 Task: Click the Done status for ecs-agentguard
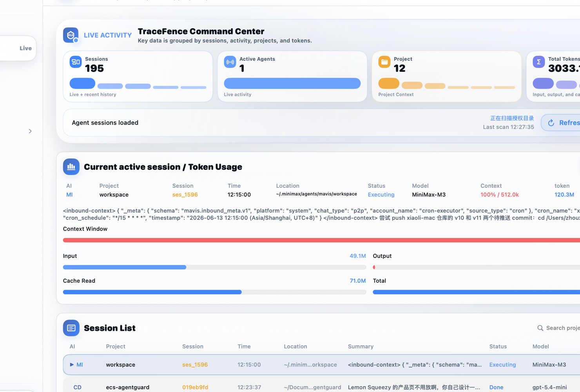tap(496, 387)
